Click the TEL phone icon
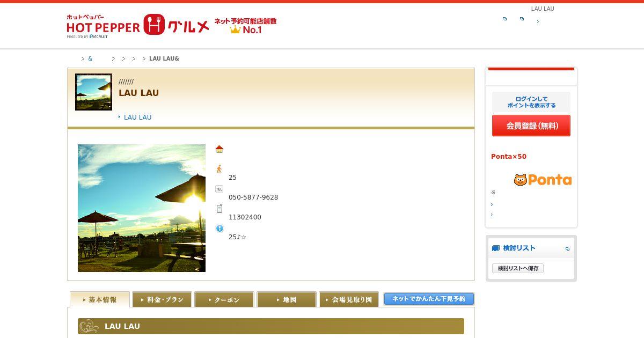Viewport: 644px width, 338px height. pos(219,189)
